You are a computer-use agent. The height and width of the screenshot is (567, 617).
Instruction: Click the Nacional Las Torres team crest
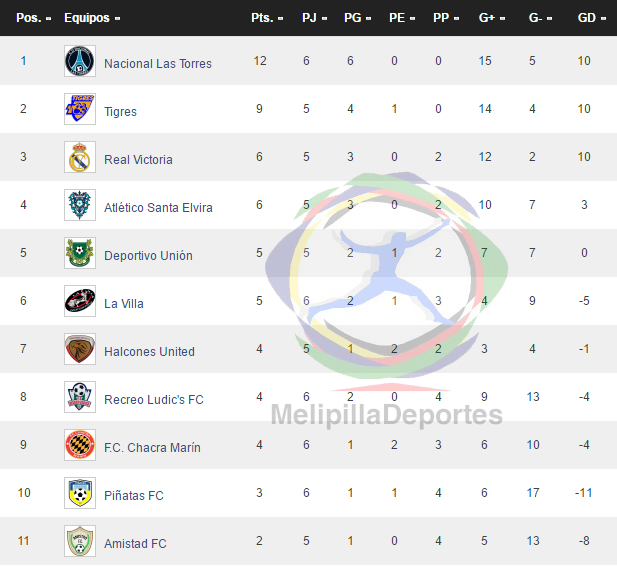click(x=80, y=61)
